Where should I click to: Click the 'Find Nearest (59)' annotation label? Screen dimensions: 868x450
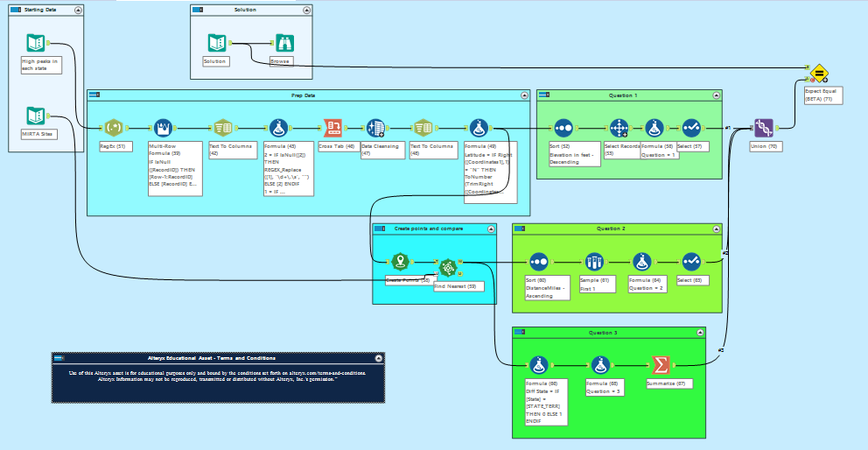[x=458, y=286]
